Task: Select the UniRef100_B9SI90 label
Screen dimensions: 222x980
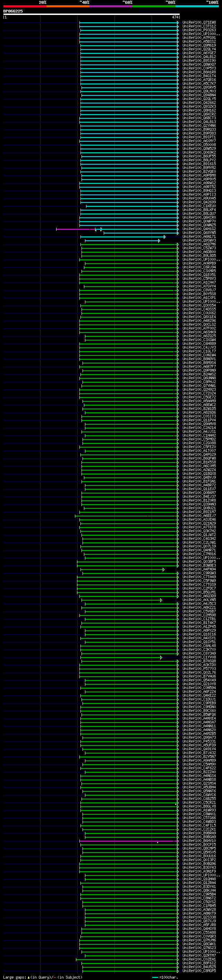Action: click(199, 60)
